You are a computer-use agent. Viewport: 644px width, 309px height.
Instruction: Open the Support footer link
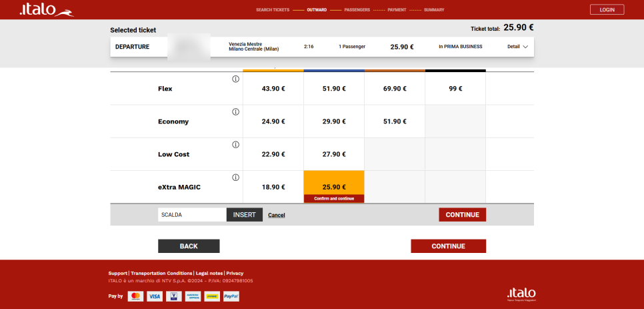(x=118, y=273)
